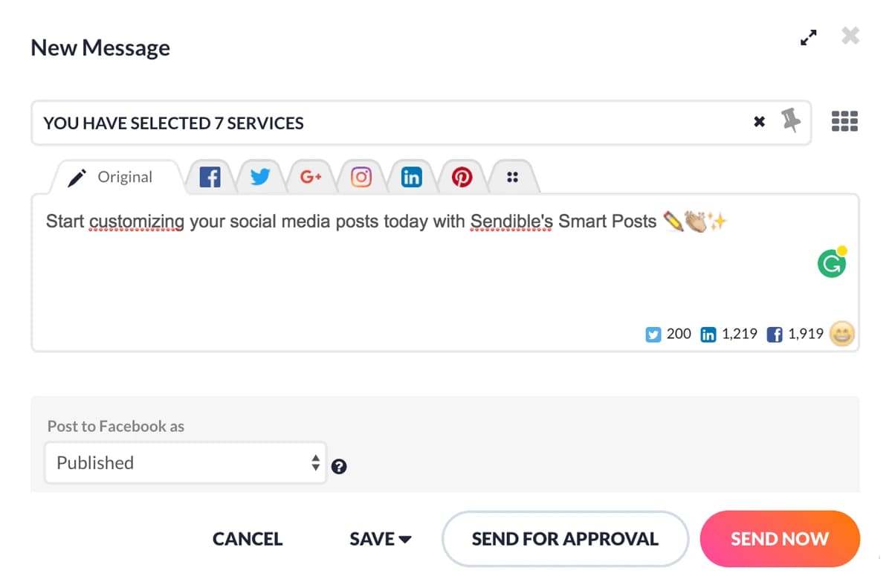This screenshot has width=892, height=588.
Task: Expand the Save dropdown menu
Action: [380, 539]
